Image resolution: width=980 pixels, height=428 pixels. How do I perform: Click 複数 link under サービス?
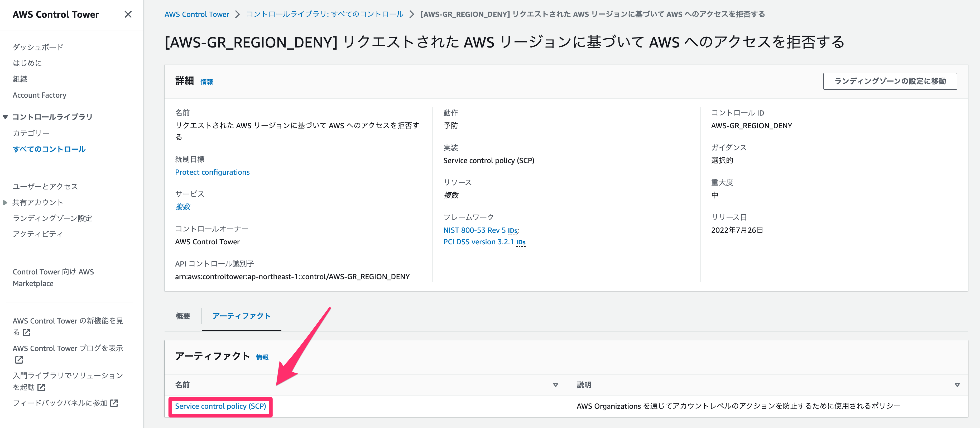[182, 207]
